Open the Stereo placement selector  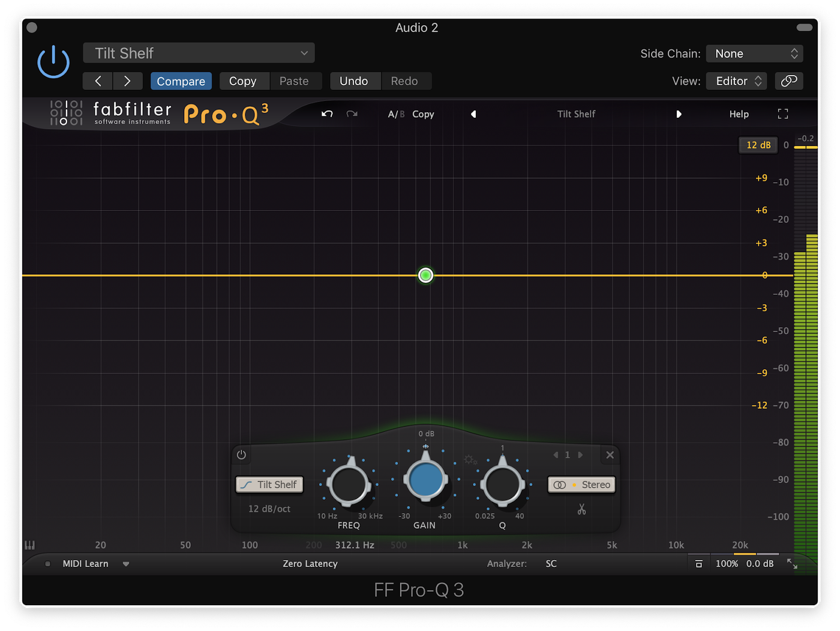click(x=581, y=485)
